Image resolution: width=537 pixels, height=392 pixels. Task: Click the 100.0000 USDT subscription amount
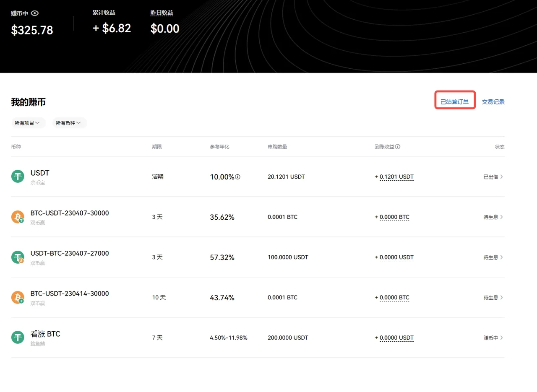pos(288,257)
